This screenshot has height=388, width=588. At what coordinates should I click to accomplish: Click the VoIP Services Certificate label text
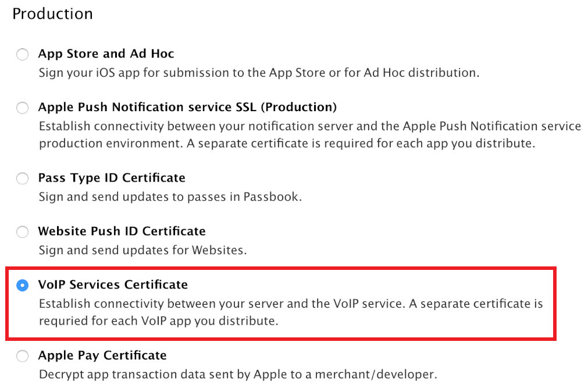(x=113, y=285)
